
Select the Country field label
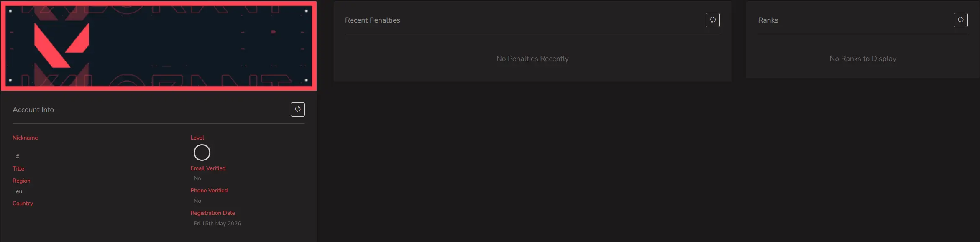tap(23, 203)
